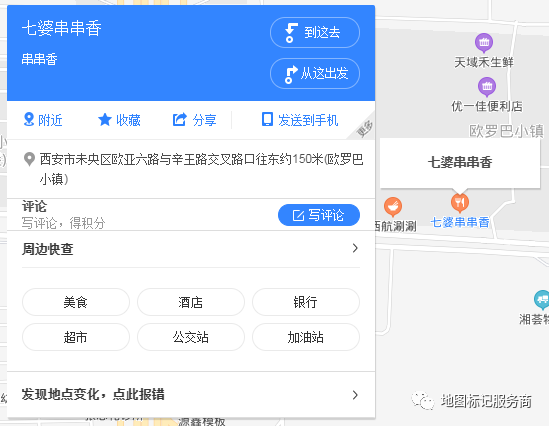The width and height of the screenshot is (549, 426).
Task: Select the 银行 quick search option
Action: (306, 302)
